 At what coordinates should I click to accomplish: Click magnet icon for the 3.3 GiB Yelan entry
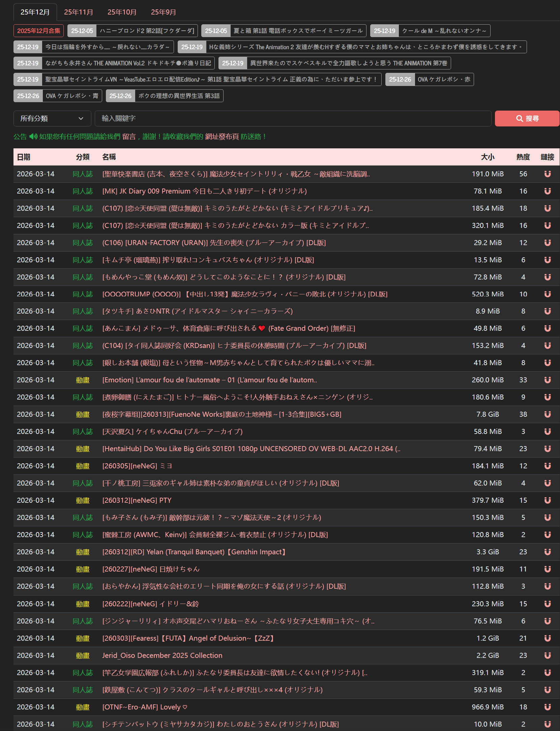[x=547, y=552]
